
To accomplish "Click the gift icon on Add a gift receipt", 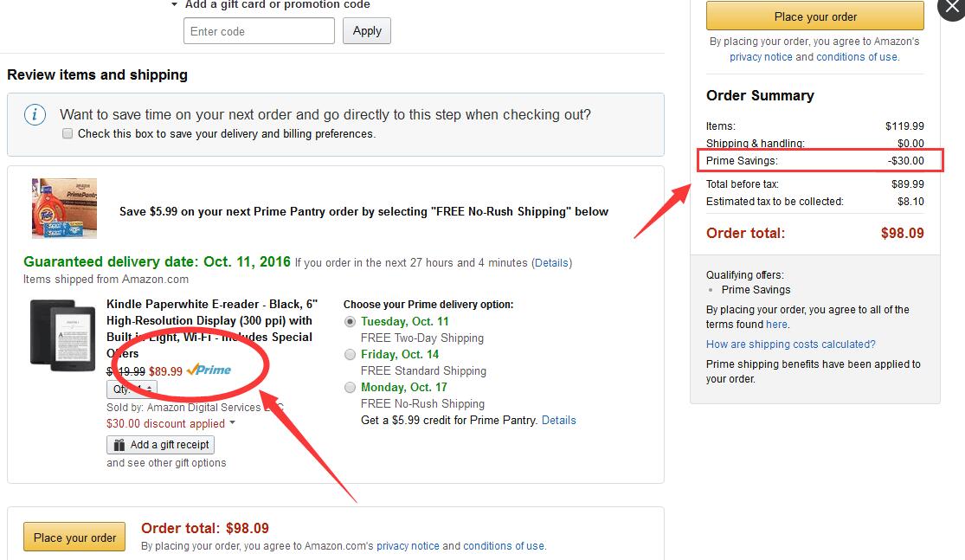I will (x=119, y=445).
